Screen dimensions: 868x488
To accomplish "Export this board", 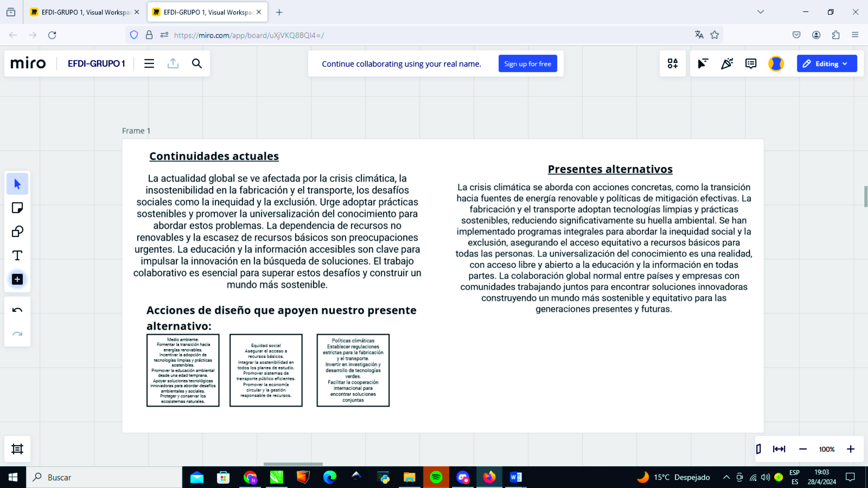I will [x=173, y=64].
